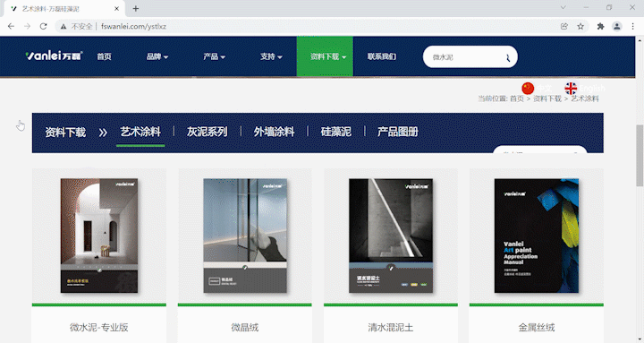The width and height of the screenshot is (644, 343).
Task: Click the search magnifier icon in the site search box
Action: [x=508, y=57]
